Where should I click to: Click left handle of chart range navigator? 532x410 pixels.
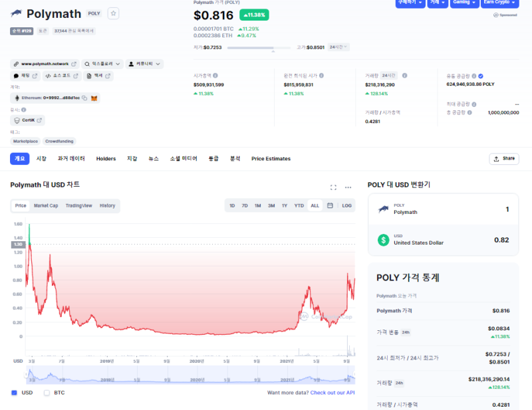(x=26, y=375)
